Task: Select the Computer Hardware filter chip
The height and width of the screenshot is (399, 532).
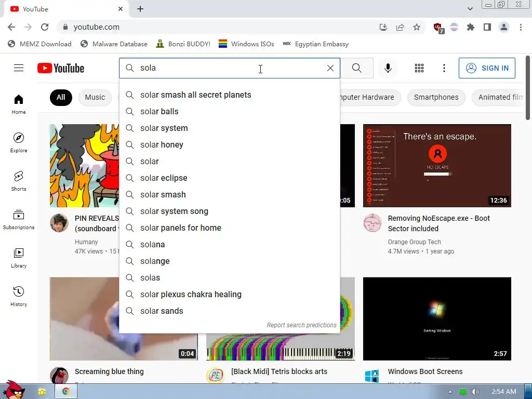Action: [x=370, y=97]
